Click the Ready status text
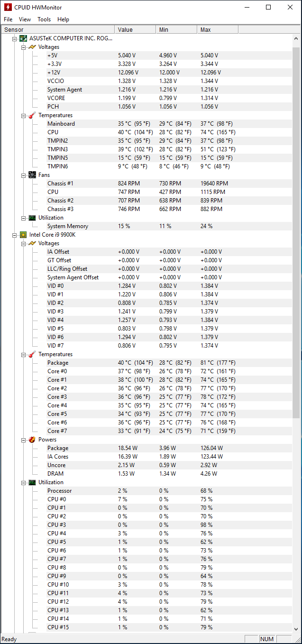 [x=9, y=639]
